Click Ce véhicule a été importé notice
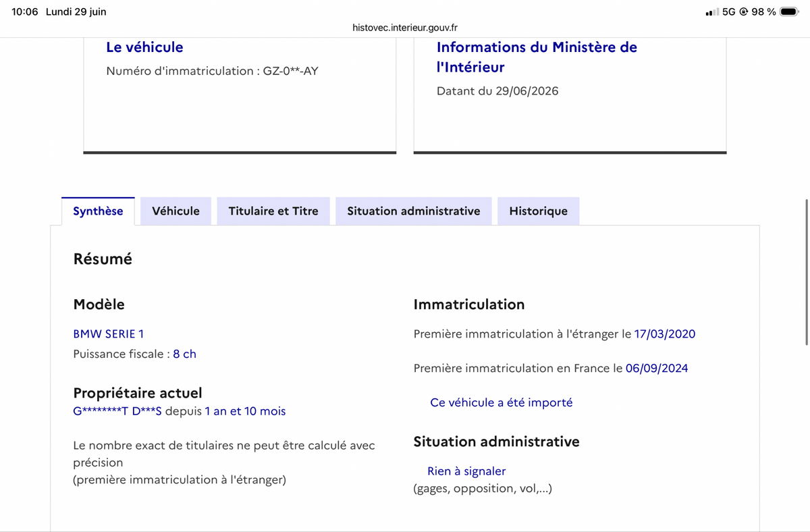This screenshot has height=532, width=810. pyautogui.click(x=502, y=402)
